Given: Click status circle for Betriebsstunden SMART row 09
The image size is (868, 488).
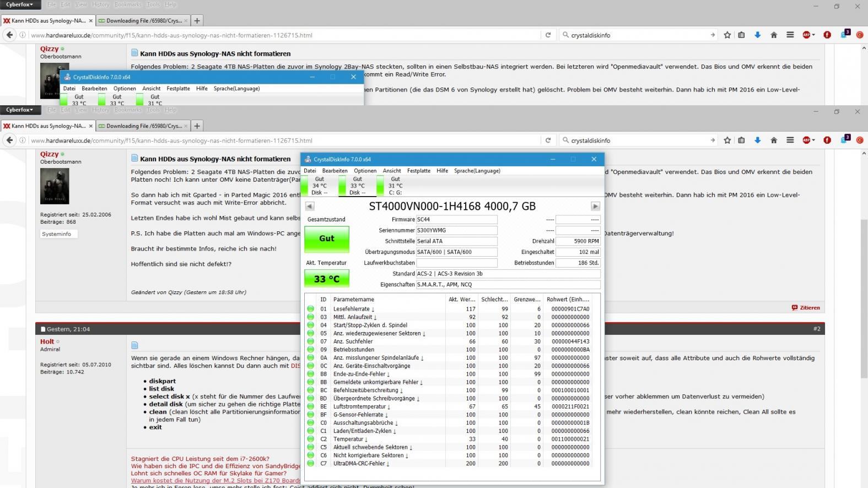Looking at the screenshot, I should click(311, 350).
